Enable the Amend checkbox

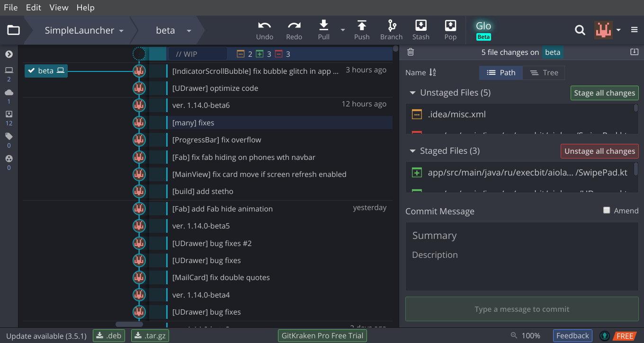click(607, 210)
